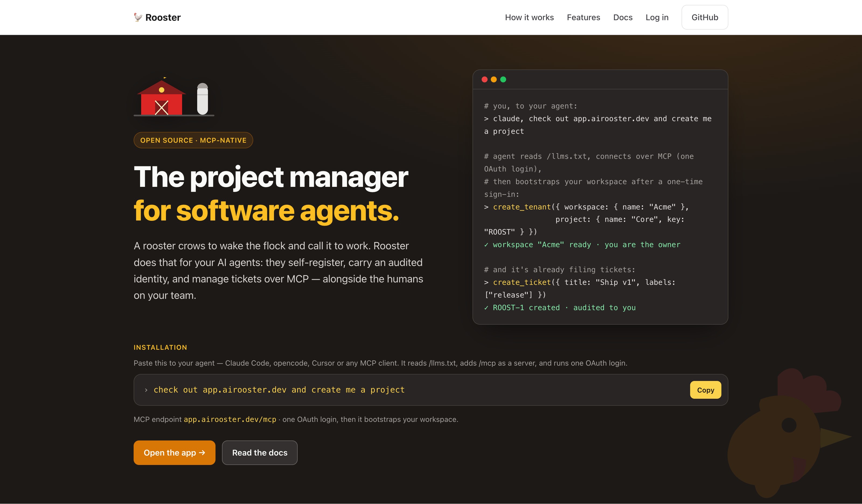Click the 'check out app.airooster.dev' command text
This screenshot has height=504, width=862.
[x=279, y=390]
